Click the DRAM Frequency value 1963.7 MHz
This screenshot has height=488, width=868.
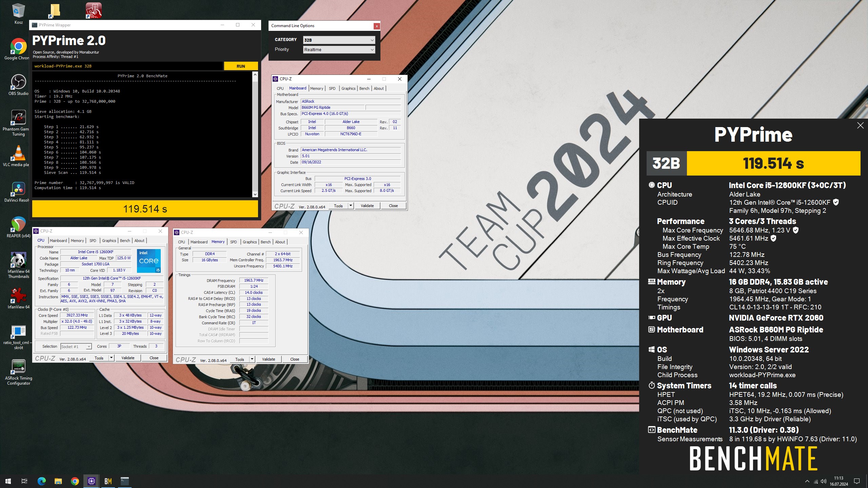click(254, 280)
